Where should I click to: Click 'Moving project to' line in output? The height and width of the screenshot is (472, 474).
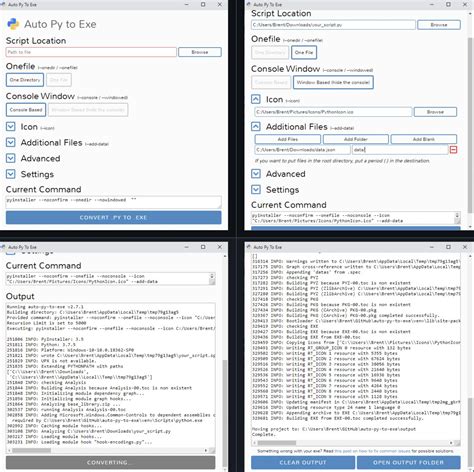point(334,429)
